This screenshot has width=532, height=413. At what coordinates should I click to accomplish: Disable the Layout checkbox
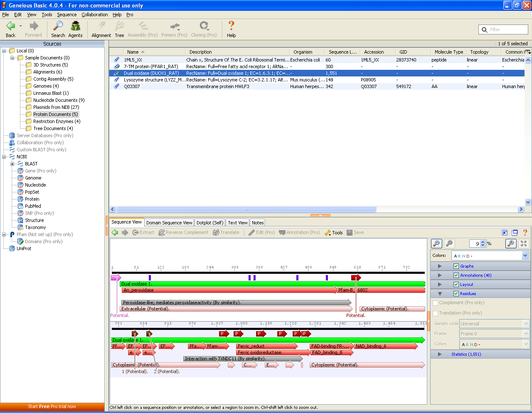[x=456, y=285]
